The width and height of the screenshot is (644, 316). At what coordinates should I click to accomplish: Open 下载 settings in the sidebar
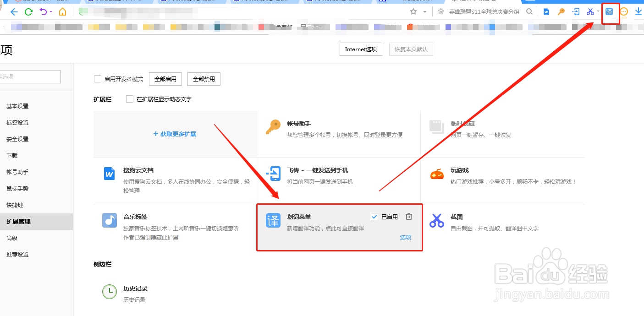pos(12,156)
